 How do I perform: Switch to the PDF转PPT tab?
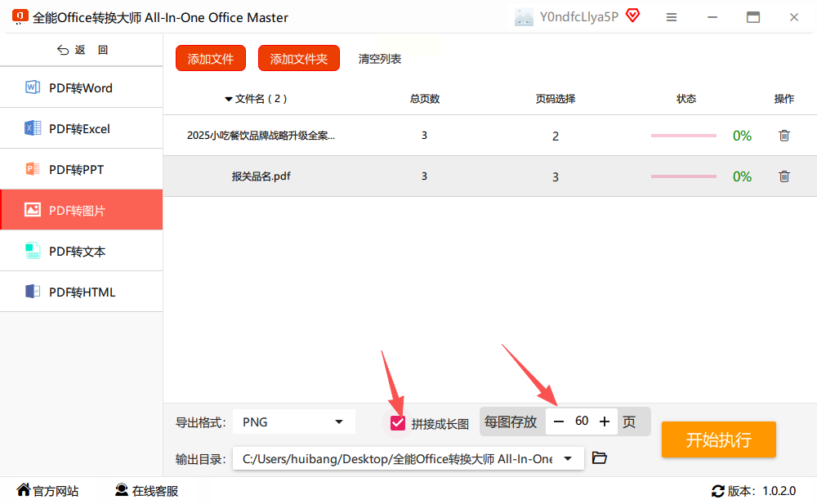click(81, 169)
